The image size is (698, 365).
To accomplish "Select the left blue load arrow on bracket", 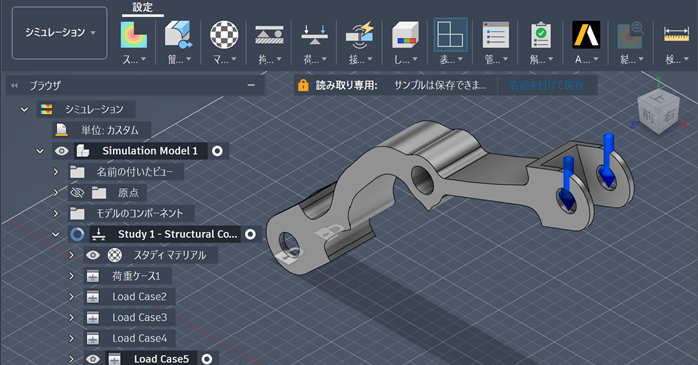I will pos(568,182).
